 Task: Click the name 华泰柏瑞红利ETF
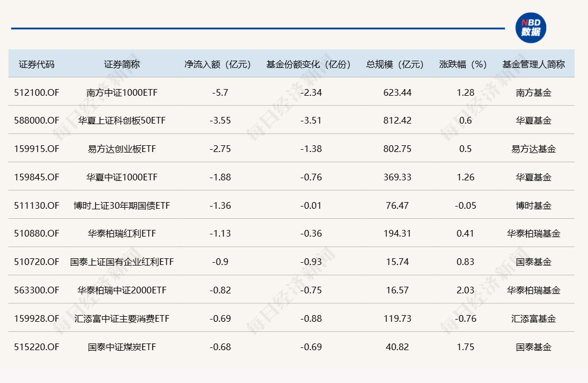(x=122, y=233)
